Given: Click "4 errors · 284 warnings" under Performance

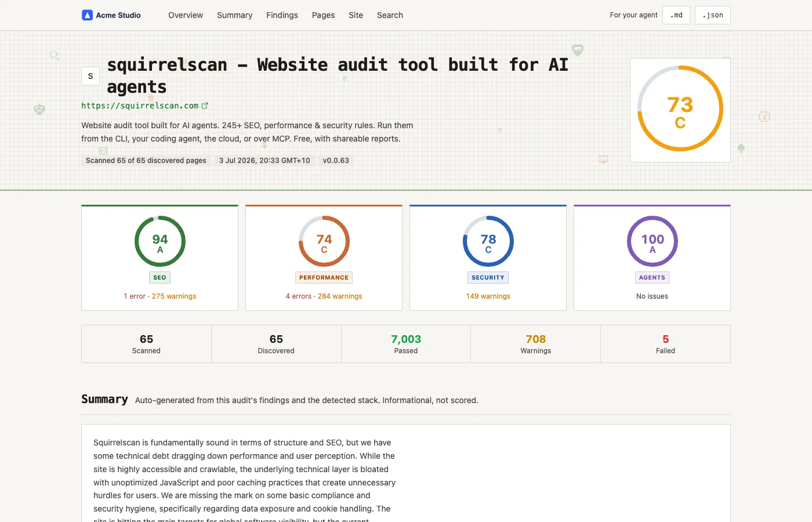Looking at the screenshot, I should point(324,296).
